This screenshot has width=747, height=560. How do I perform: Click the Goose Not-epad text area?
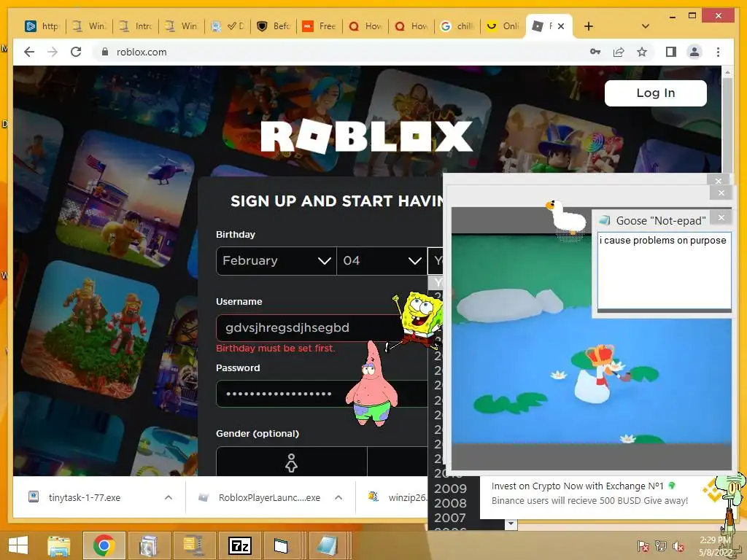tap(664, 271)
